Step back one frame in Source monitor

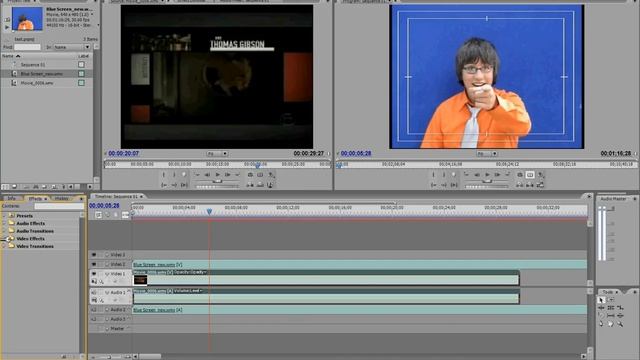pyautogui.click(x=207, y=175)
